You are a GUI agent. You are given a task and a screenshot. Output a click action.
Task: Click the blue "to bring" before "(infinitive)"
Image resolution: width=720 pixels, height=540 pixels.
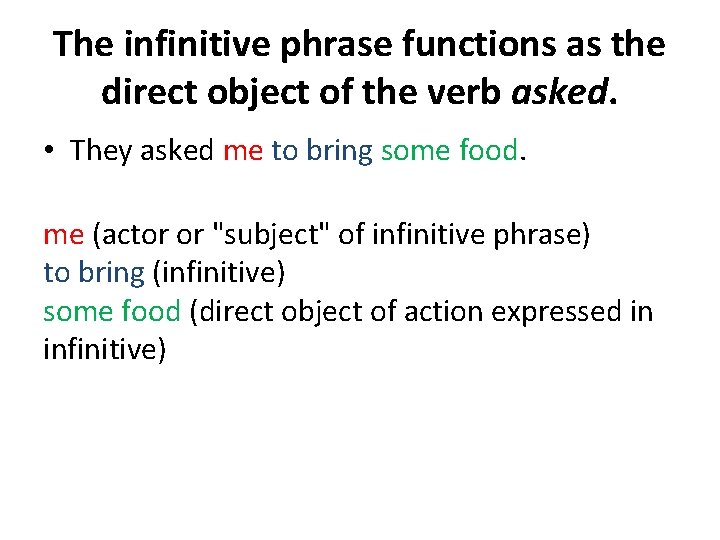(x=94, y=272)
